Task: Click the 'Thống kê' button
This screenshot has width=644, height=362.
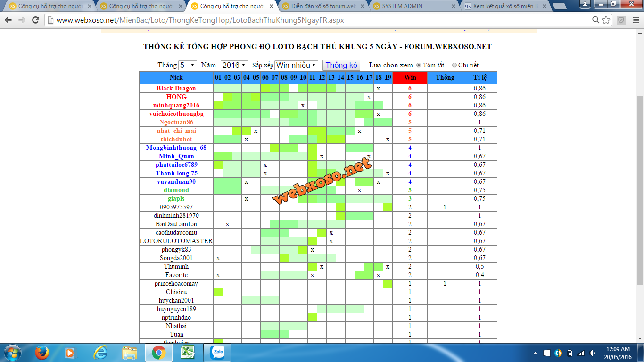Action: click(x=341, y=65)
